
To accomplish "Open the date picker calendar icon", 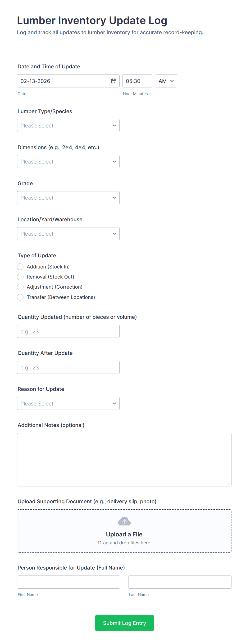I will (x=113, y=81).
